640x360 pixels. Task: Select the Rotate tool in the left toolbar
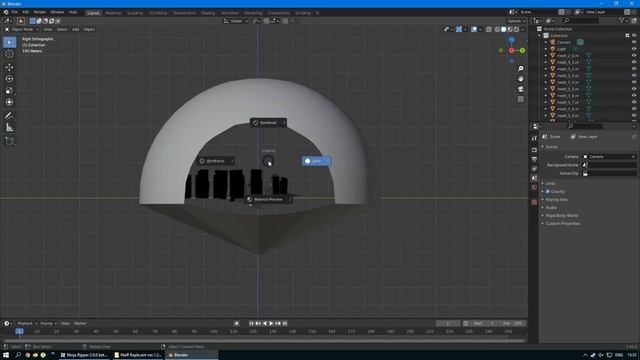point(9,79)
